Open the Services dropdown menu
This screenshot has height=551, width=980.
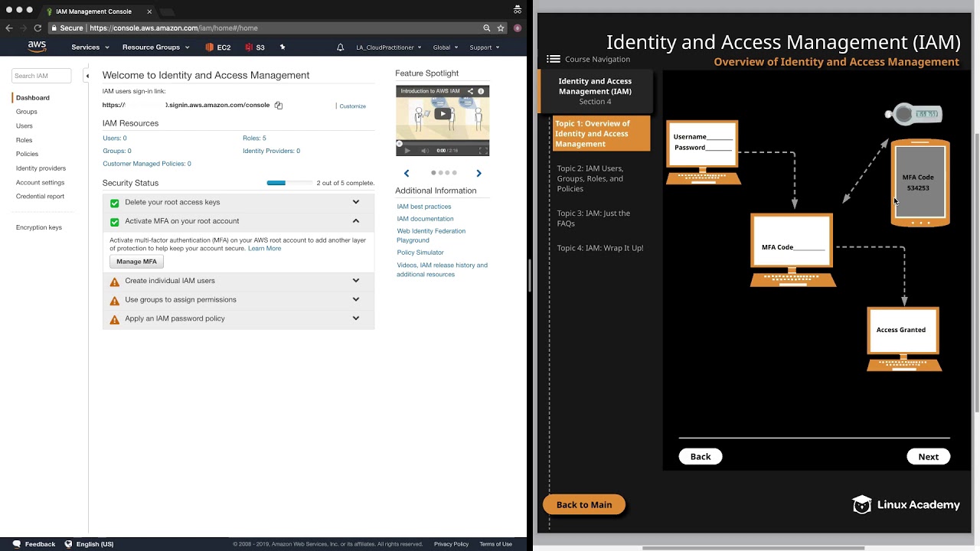[90, 47]
